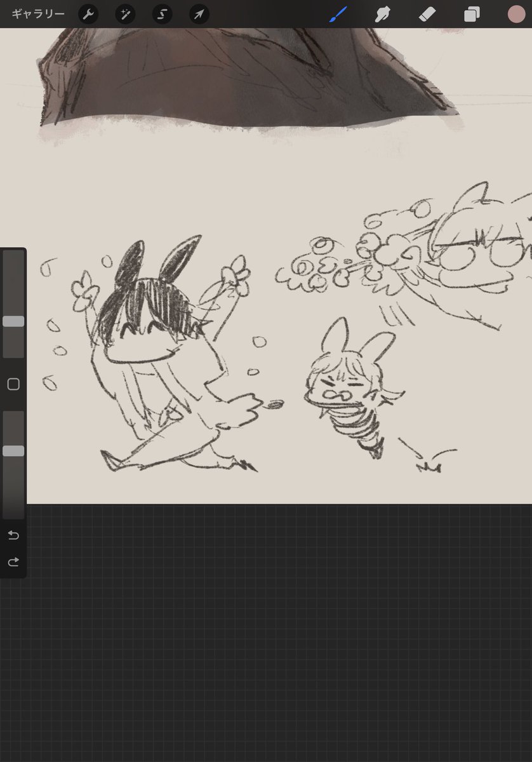Open the ギャラリー gallery

[x=38, y=14]
